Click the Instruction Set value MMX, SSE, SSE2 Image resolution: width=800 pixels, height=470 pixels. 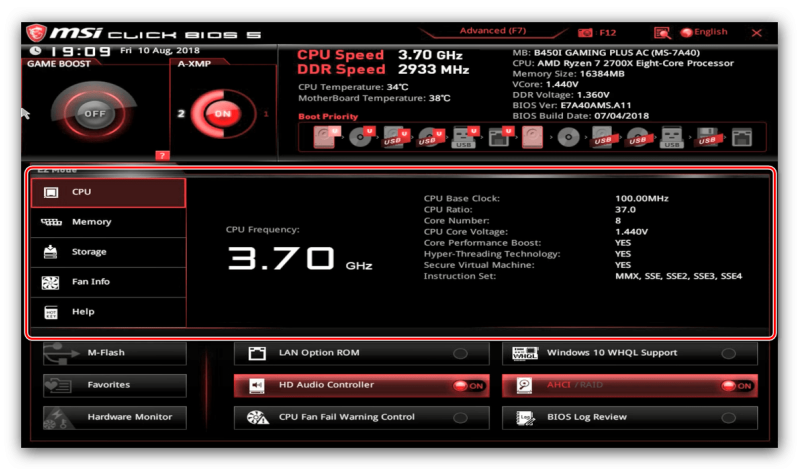pos(678,276)
